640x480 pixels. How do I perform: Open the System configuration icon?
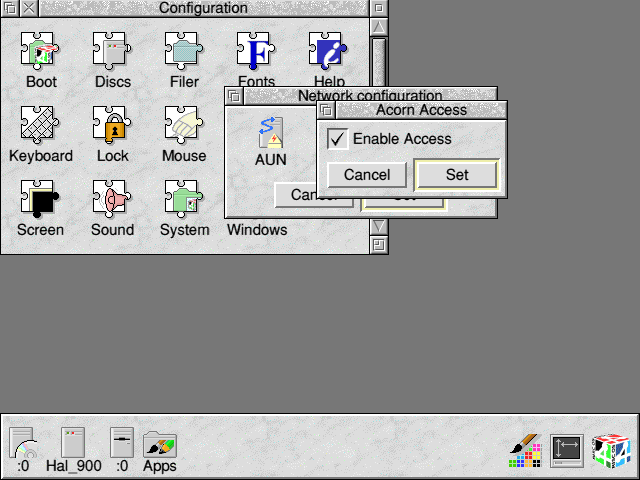tap(184, 199)
